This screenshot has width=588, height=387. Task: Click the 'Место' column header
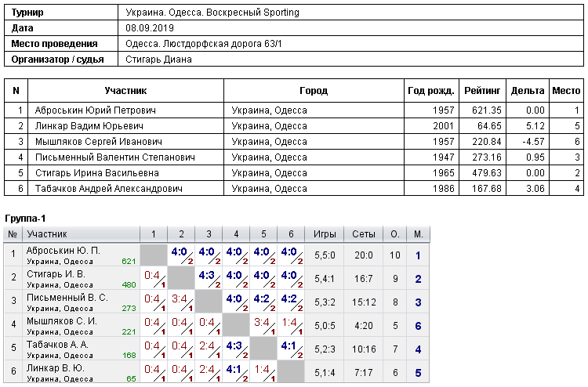point(566,91)
